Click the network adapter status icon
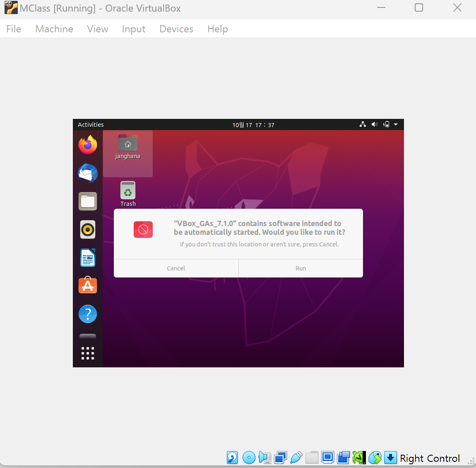476x468 pixels. click(280, 458)
